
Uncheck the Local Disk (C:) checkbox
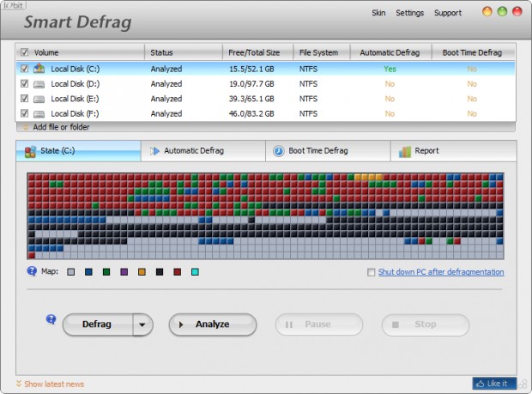coord(24,69)
